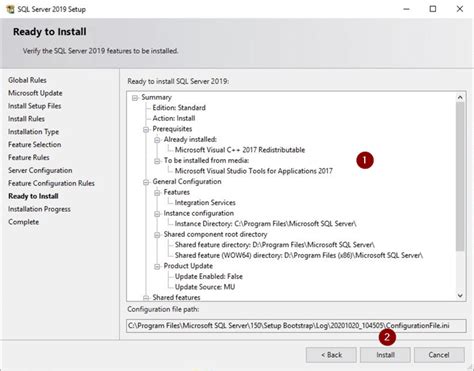This screenshot has width=474, height=371.
Task: Click the Install button
Action: click(x=385, y=355)
